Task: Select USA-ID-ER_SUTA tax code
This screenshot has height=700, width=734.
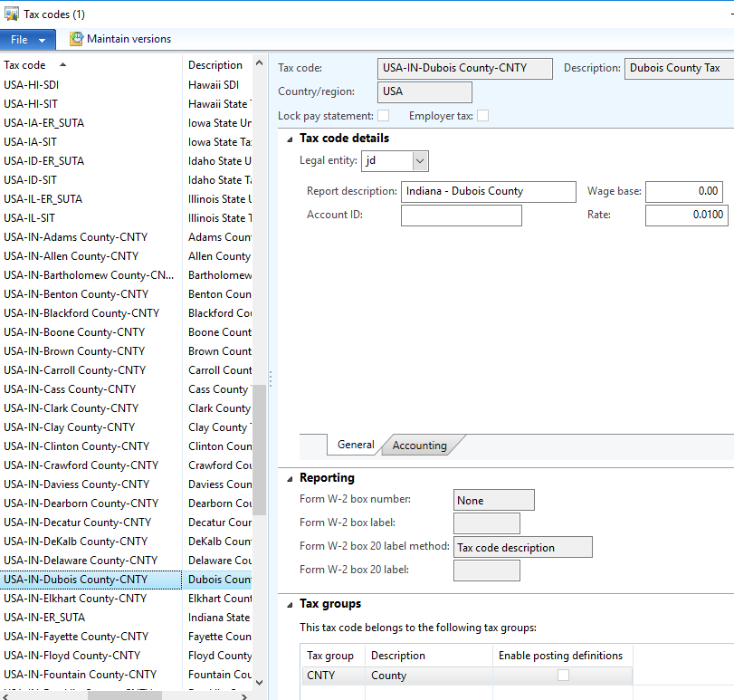Action: click(x=44, y=161)
